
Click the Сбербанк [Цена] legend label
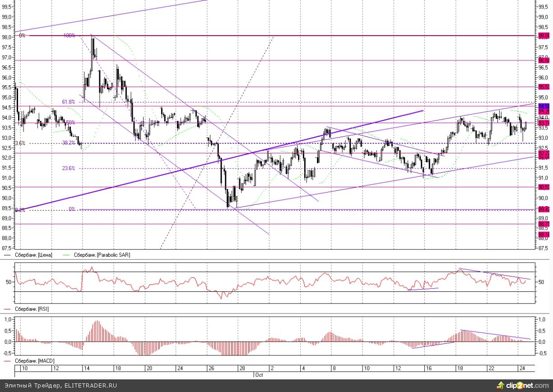pos(33,255)
